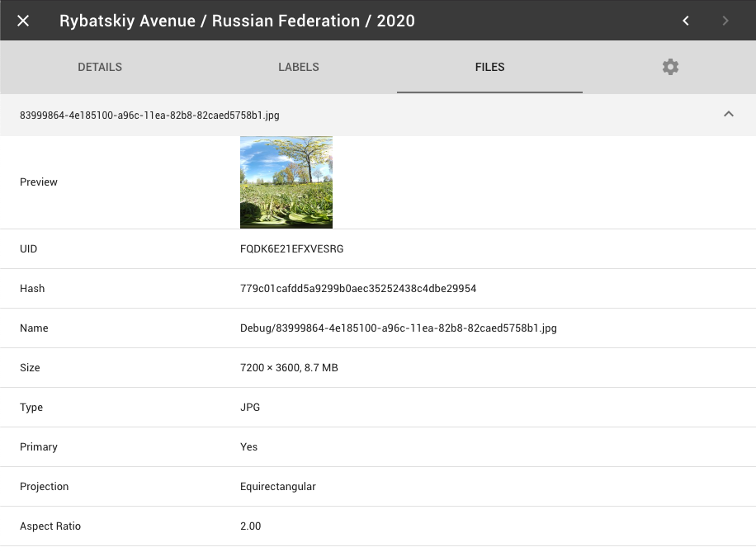Click the Rybatskiy Avenue title text
The image size is (756, 552).
[236, 21]
